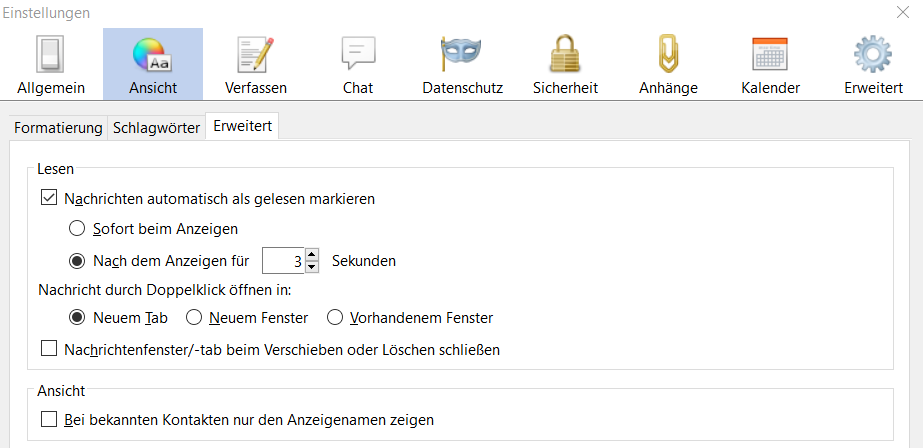The width and height of the screenshot is (923, 448).
Task: Close the Einstellungen window
Action: pyautogui.click(x=903, y=13)
